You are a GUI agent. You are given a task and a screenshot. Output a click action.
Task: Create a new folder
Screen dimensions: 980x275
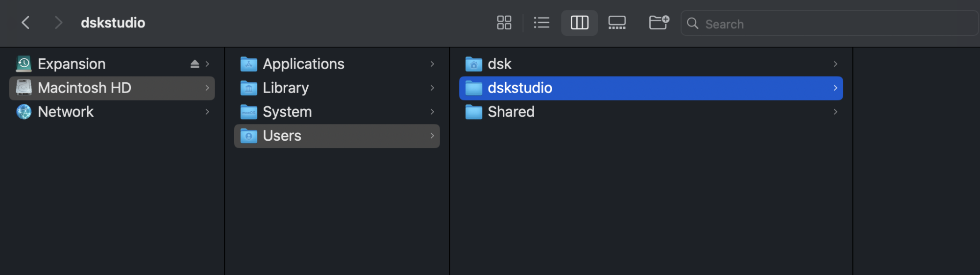coord(659,23)
